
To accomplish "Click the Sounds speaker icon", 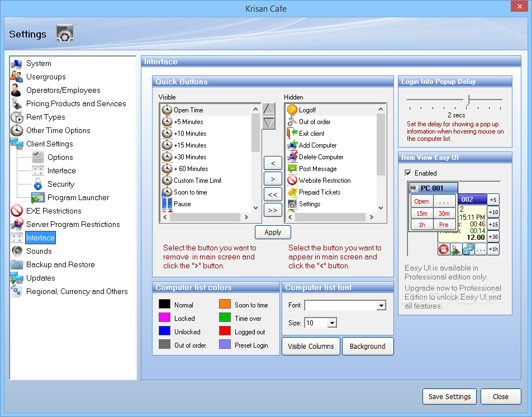I will coord(17,251).
